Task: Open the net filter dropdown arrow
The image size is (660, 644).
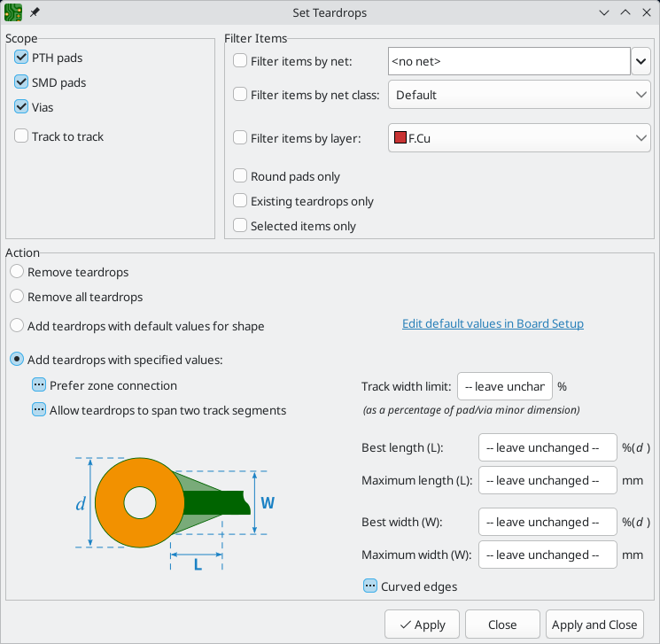Action: 641,61
